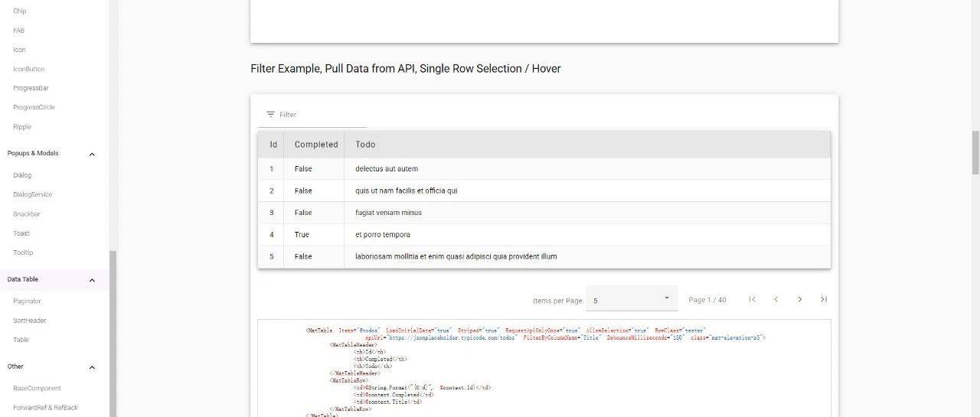Collapse Data Table section
This screenshot has width=980, height=417.
coord(92,280)
